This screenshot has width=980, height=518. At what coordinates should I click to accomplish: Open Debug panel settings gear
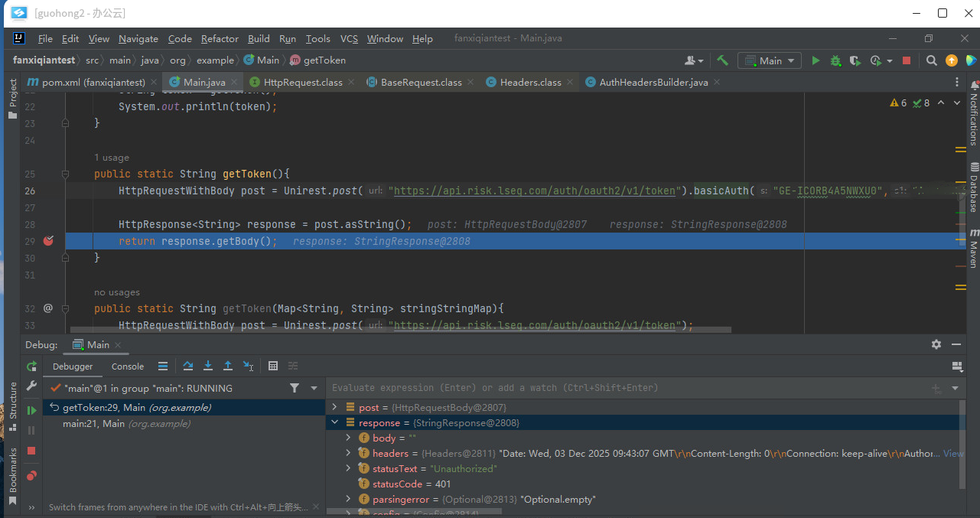[x=936, y=344]
